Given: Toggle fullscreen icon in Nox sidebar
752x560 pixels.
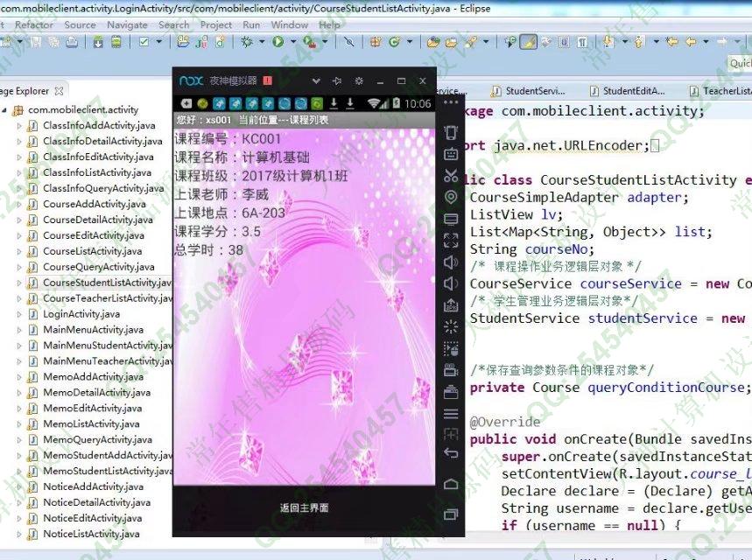Looking at the screenshot, I should (451, 241).
